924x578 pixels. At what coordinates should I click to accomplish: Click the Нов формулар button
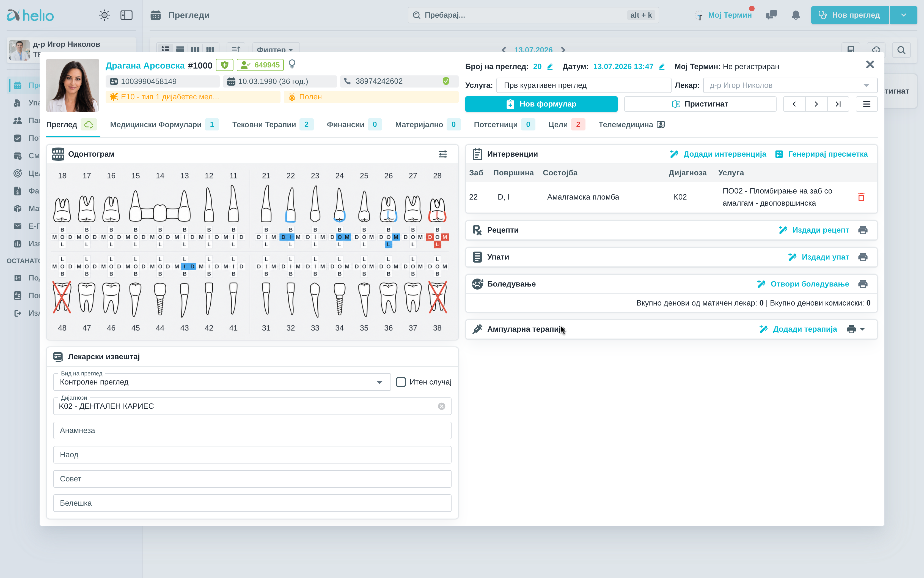(x=541, y=104)
